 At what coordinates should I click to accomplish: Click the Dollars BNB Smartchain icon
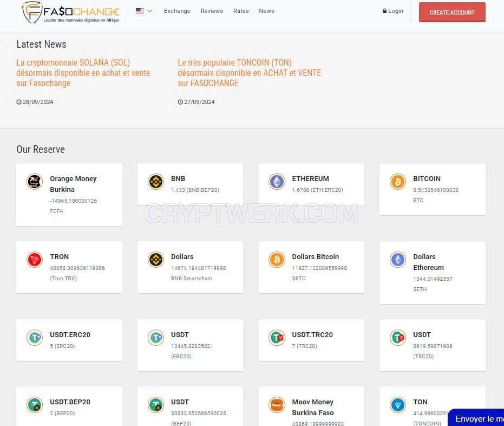click(x=156, y=260)
